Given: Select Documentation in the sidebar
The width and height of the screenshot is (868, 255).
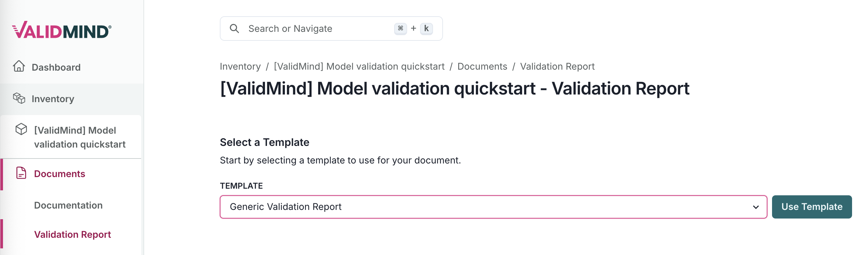Looking at the screenshot, I should [x=68, y=205].
